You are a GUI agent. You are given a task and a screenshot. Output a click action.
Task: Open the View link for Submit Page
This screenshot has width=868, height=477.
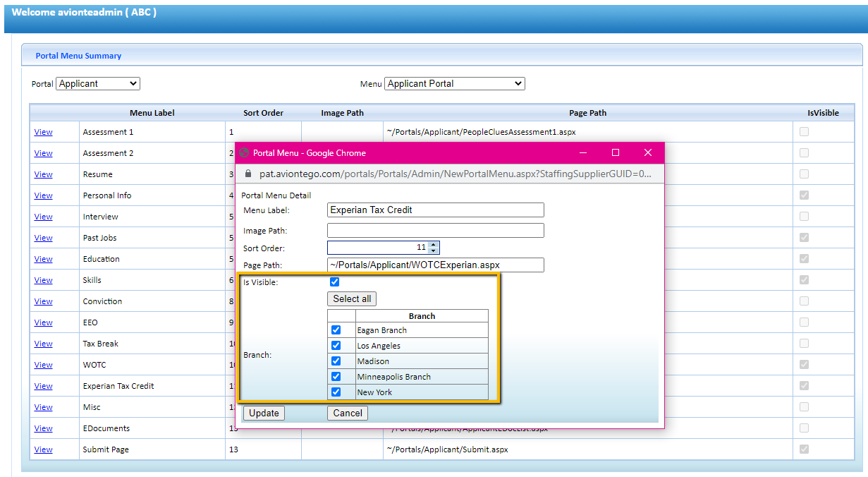click(x=43, y=449)
